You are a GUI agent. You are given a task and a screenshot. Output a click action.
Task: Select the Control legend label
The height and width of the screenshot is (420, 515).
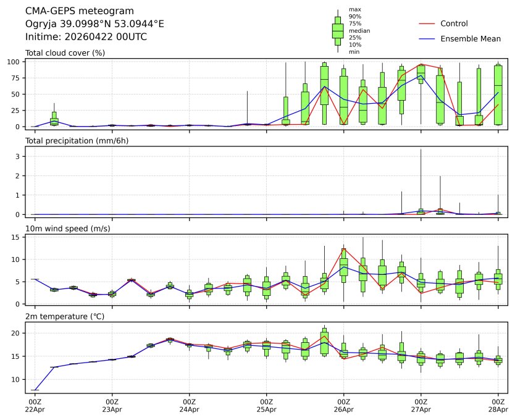454,23
